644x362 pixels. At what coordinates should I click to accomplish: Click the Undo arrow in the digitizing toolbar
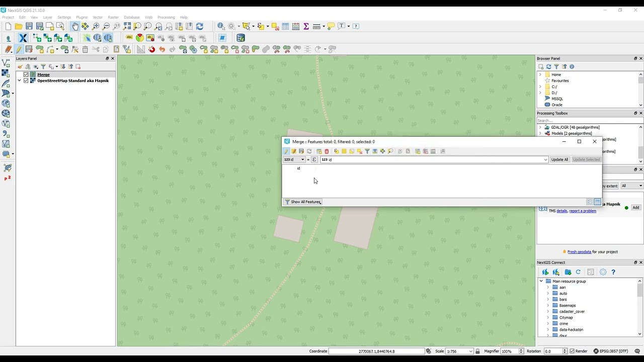coord(162,49)
